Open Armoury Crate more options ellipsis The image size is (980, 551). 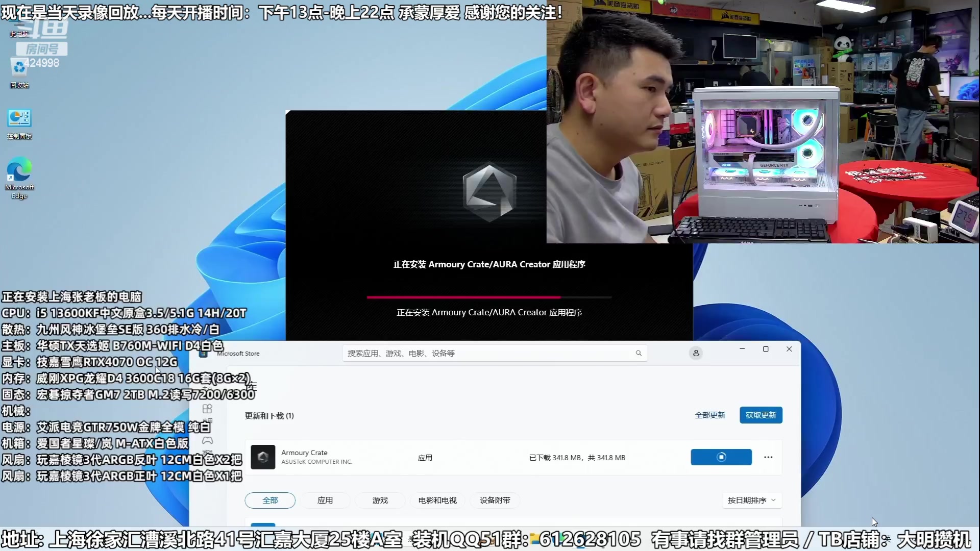(x=768, y=457)
